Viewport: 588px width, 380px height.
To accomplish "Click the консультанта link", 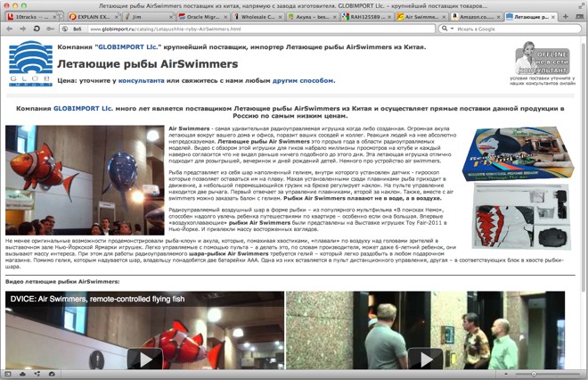I will 142,80.
